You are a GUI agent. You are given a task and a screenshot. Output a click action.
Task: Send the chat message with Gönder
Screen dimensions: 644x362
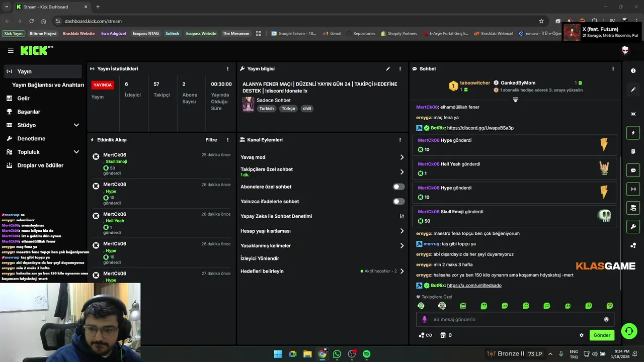[x=602, y=335]
